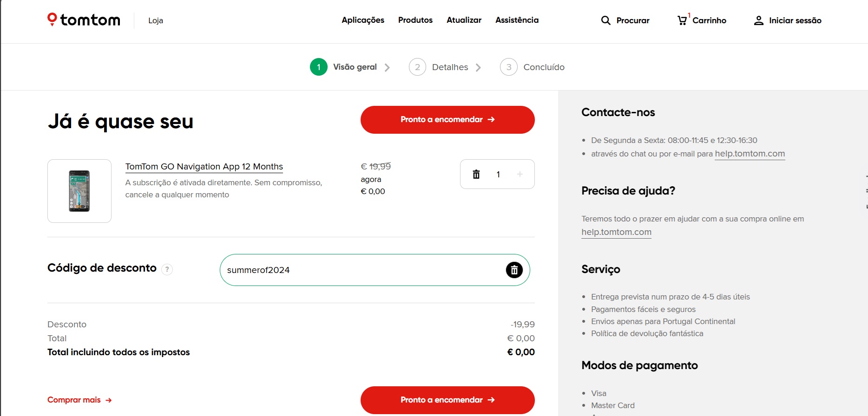Click the discount code help question icon
Viewport: 868px width, 416px height.
[167, 269]
